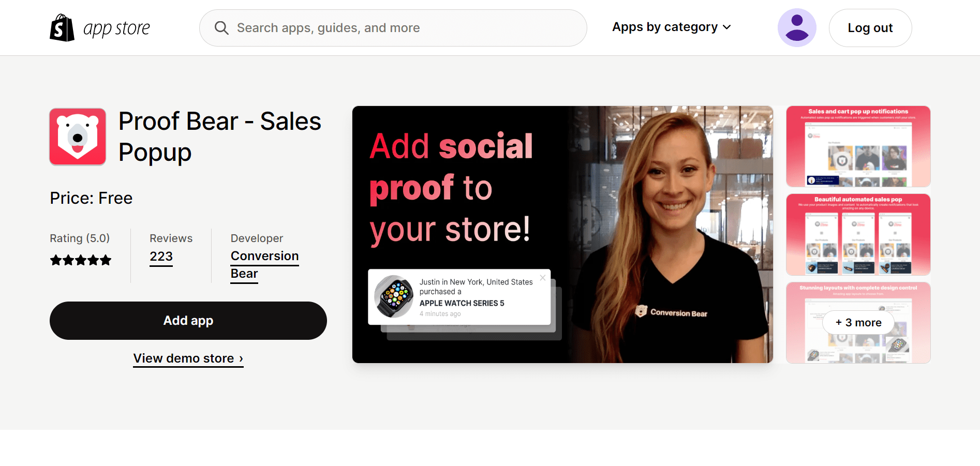This screenshot has height=466, width=980.
Task: Open main promo video thumbnail
Action: click(x=562, y=234)
